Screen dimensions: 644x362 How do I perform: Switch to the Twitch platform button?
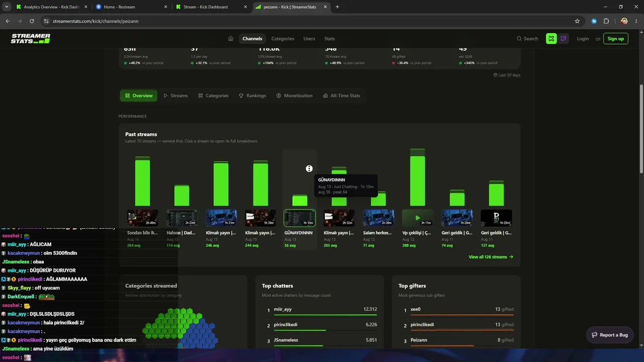click(x=563, y=39)
